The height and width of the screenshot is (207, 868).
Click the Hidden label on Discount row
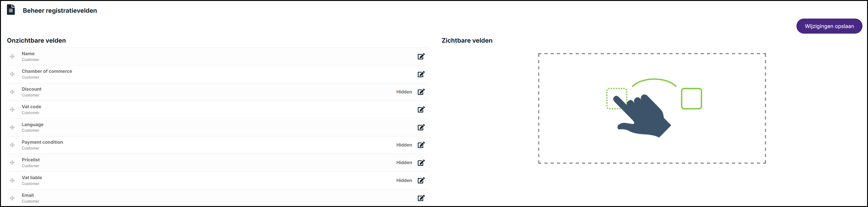click(404, 92)
